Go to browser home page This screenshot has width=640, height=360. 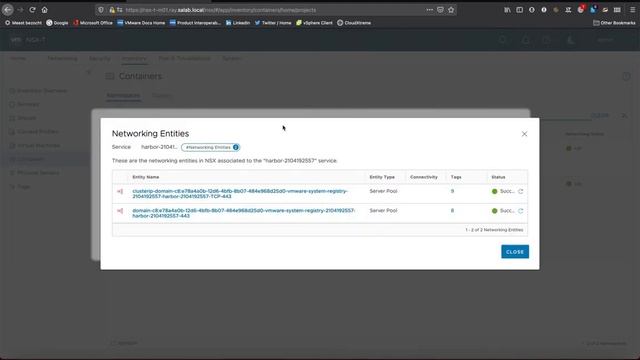(x=44, y=10)
